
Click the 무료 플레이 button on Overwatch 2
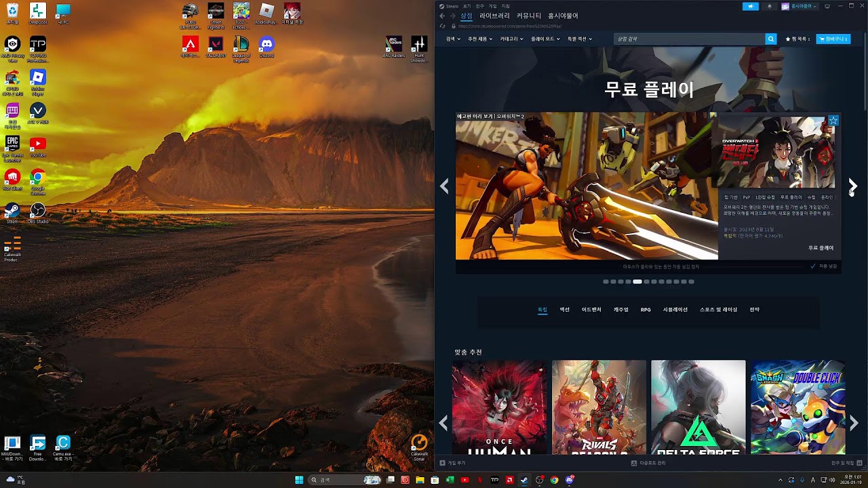821,248
